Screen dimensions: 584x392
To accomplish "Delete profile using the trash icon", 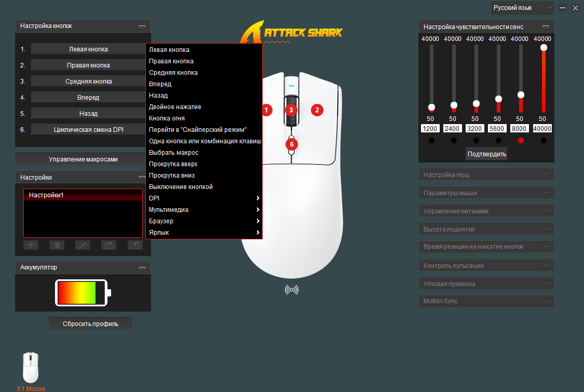I will (57, 245).
